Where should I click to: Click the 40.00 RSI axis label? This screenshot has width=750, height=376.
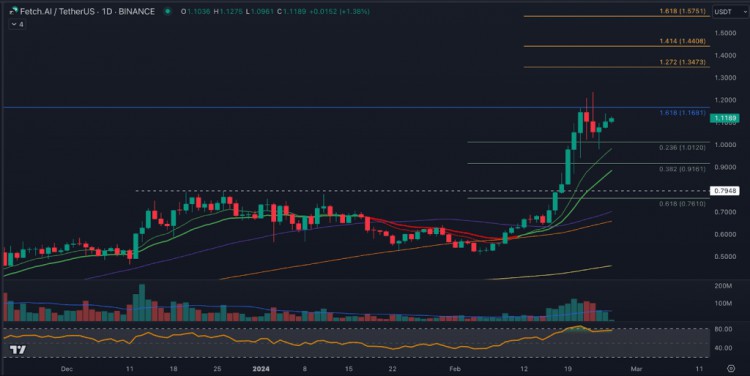723,348
